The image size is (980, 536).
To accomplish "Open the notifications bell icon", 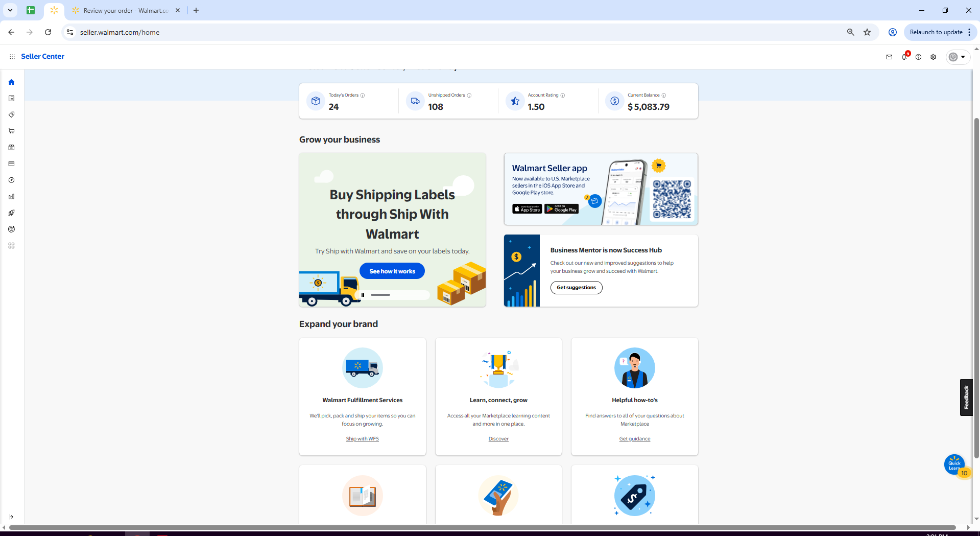I will click(x=904, y=57).
